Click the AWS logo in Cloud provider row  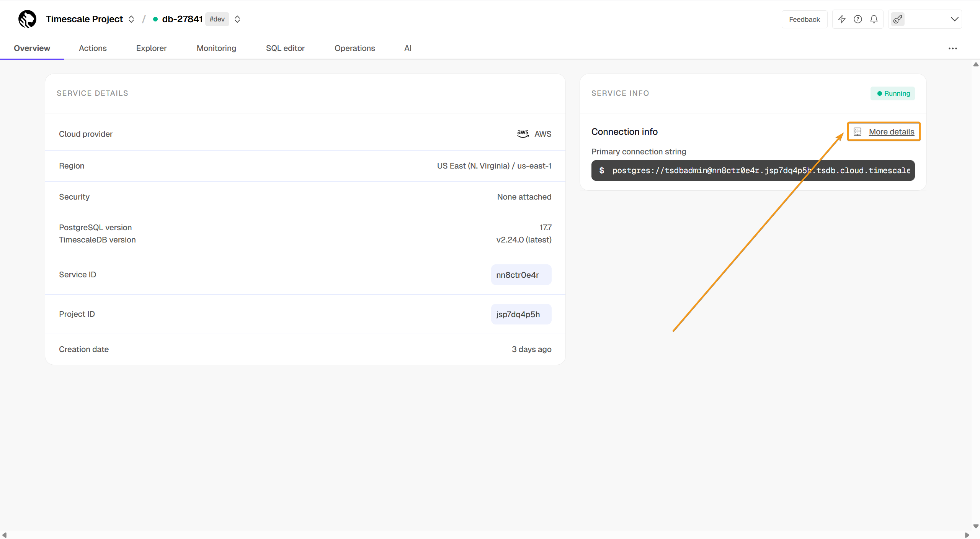click(x=523, y=134)
